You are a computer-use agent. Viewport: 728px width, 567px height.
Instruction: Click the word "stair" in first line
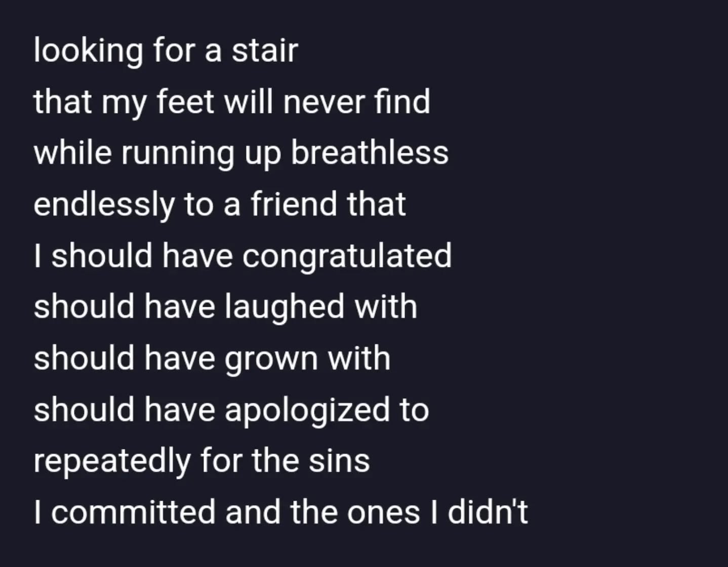[265, 51]
